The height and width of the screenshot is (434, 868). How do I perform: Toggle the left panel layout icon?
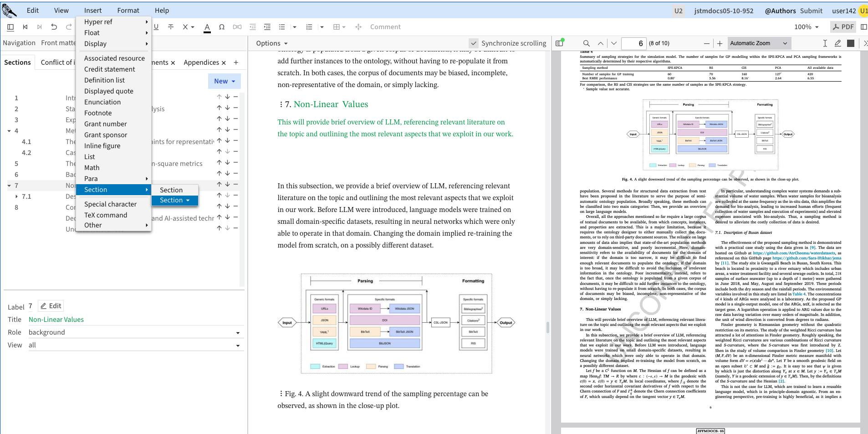[x=10, y=27]
